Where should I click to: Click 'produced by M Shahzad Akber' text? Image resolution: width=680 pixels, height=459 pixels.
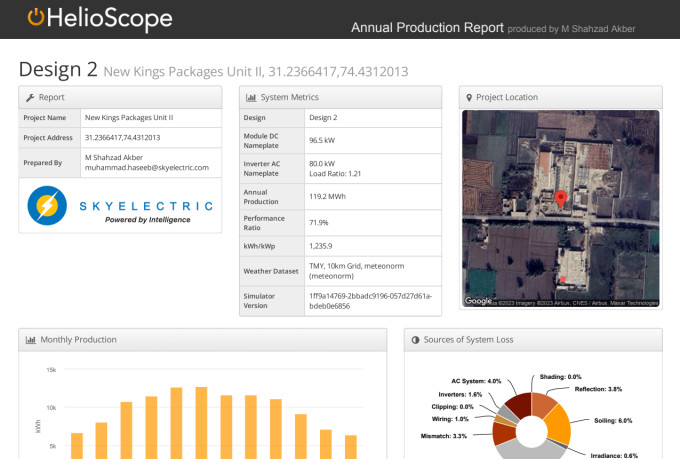(x=571, y=29)
